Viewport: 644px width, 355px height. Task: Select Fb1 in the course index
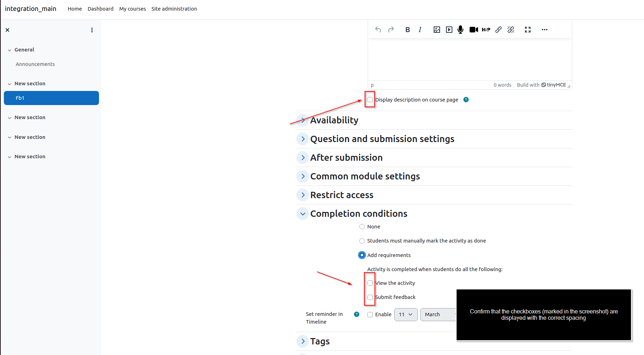pos(51,98)
